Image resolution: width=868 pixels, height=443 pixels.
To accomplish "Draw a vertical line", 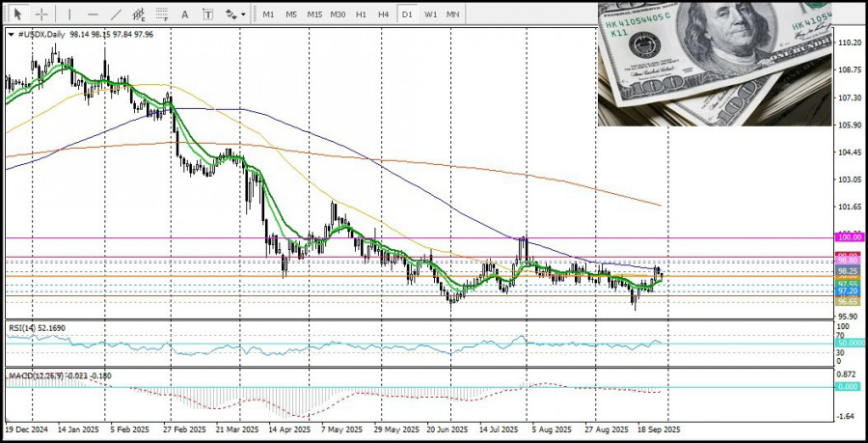I will [x=69, y=14].
